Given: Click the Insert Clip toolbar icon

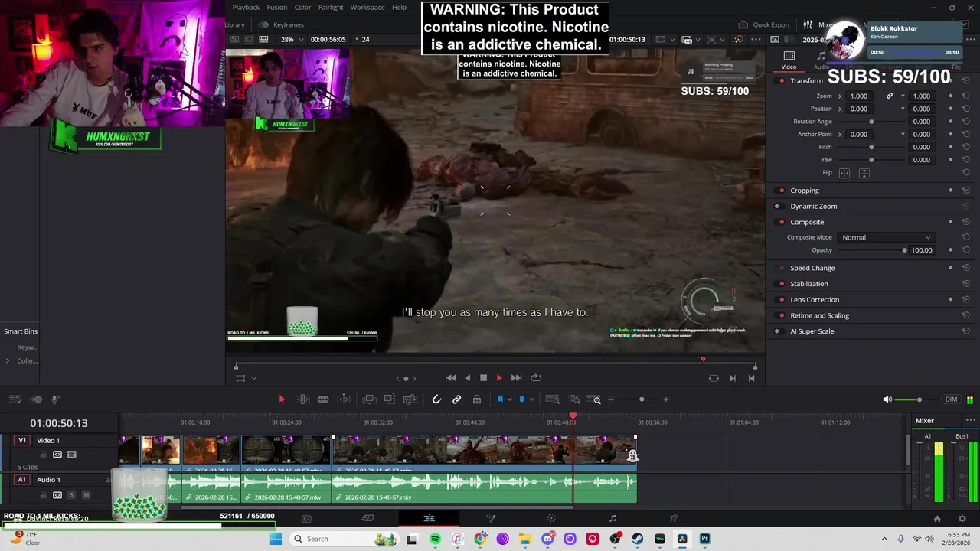Looking at the screenshot, I should [x=369, y=399].
